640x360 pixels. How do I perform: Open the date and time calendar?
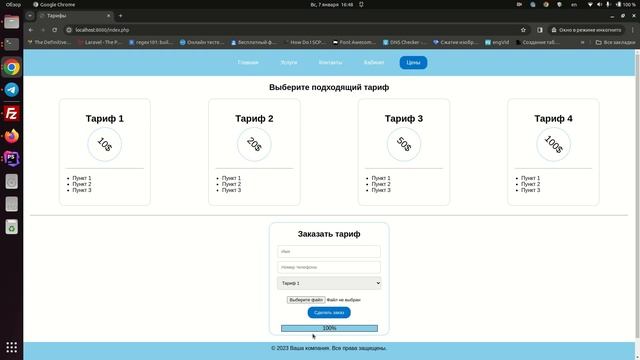(332, 4)
